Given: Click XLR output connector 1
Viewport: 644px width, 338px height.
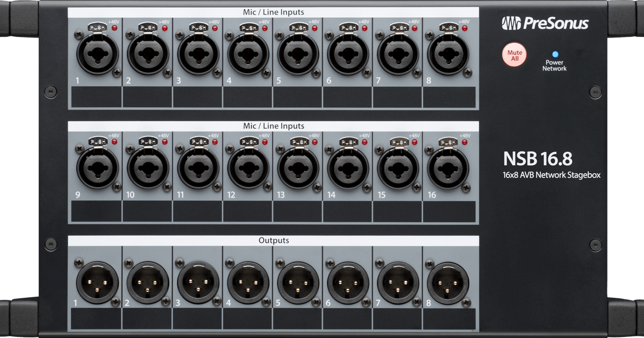Looking at the screenshot, I should 97,283.
